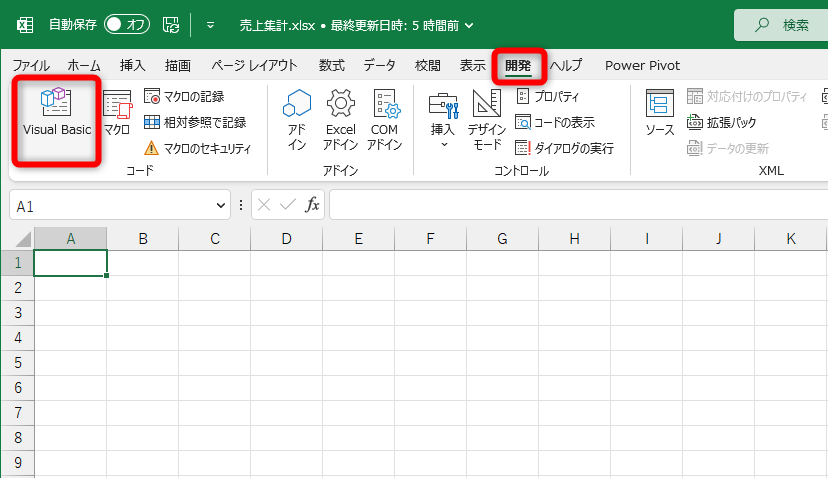Toggle 相対参照で記録 (relative reference recording)
Image resolution: width=828 pixels, height=478 pixels.
coord(195,122)
